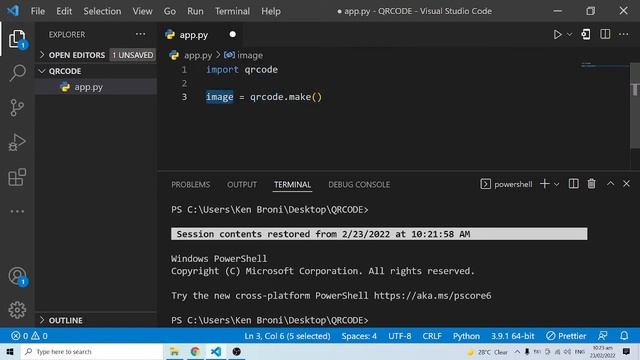Maximize the panel with up chevron

click(x=610, y=184)
